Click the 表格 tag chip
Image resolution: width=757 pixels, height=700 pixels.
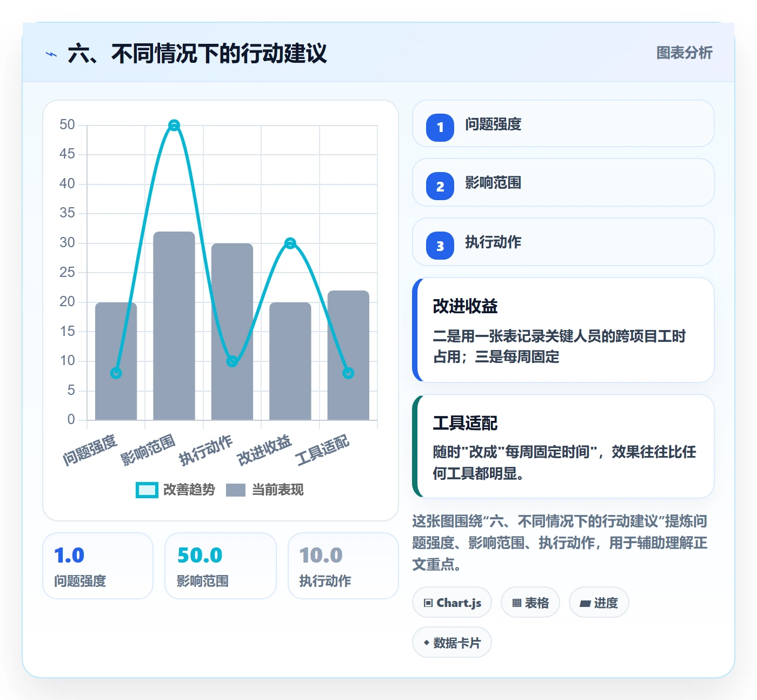point(530,602)
